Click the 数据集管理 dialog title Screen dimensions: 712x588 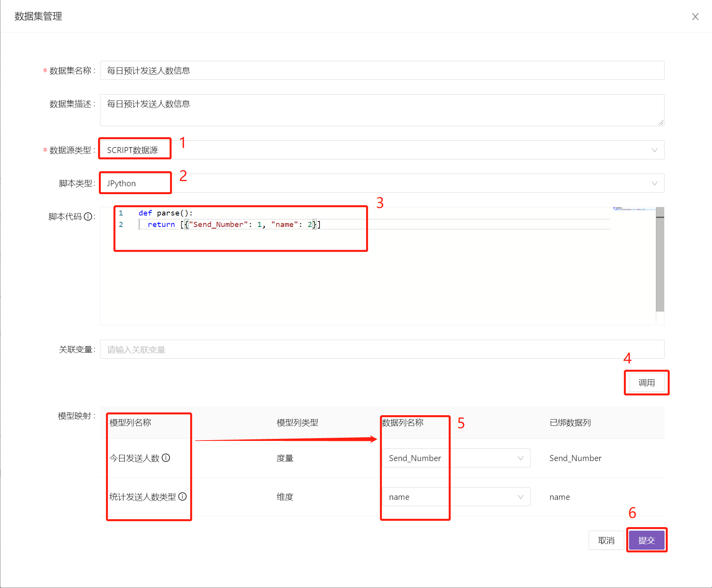[38, 16]
